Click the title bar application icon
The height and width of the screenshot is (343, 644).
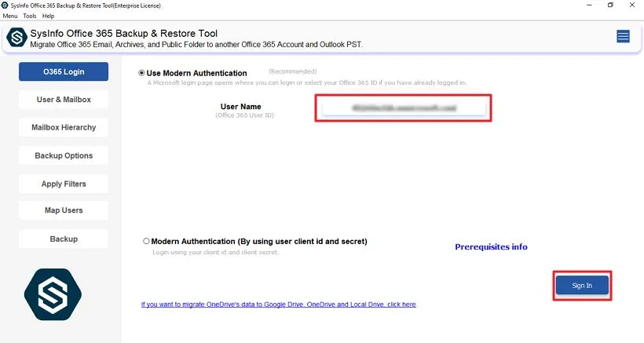(x=5, y=5)
